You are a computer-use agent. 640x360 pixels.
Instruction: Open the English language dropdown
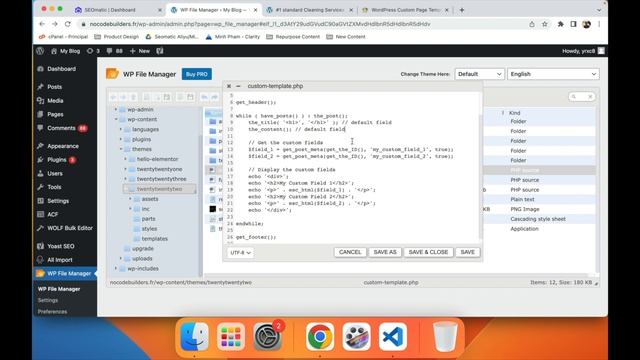point(553,74)
